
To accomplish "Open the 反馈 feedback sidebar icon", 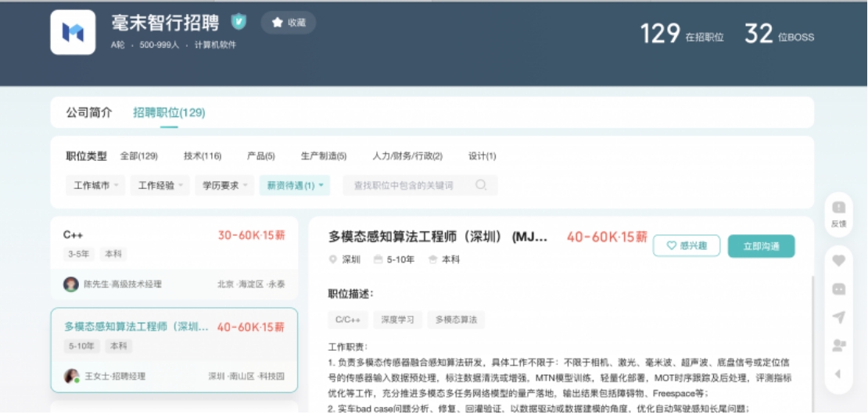I will [x=838, y=214].
